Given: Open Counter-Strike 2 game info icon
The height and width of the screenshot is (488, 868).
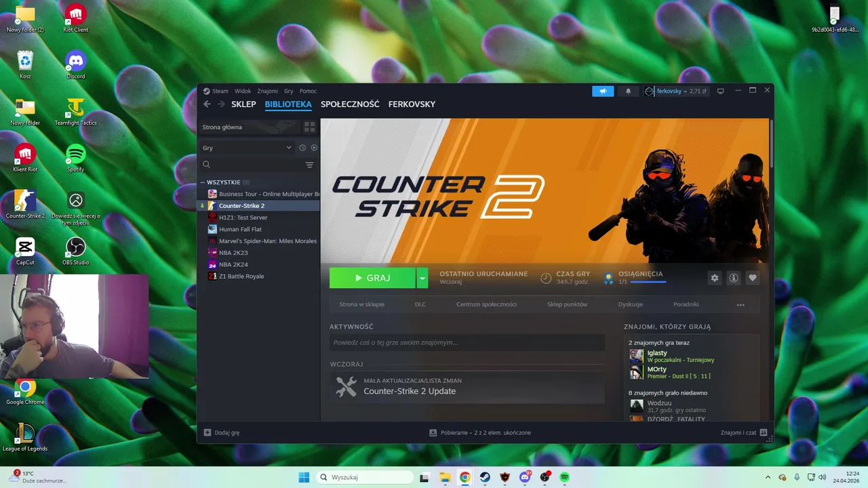Looking at the screenshot, I should [x=733, y=278].
